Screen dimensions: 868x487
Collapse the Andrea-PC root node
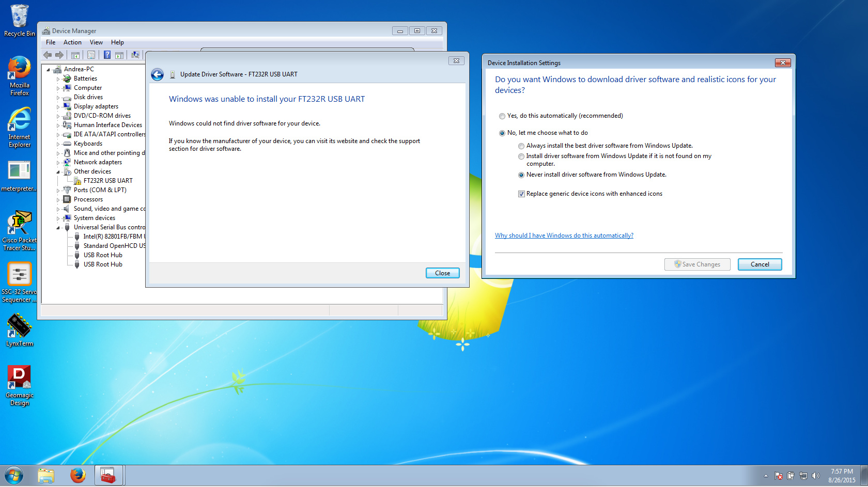[x=49, y=70]
